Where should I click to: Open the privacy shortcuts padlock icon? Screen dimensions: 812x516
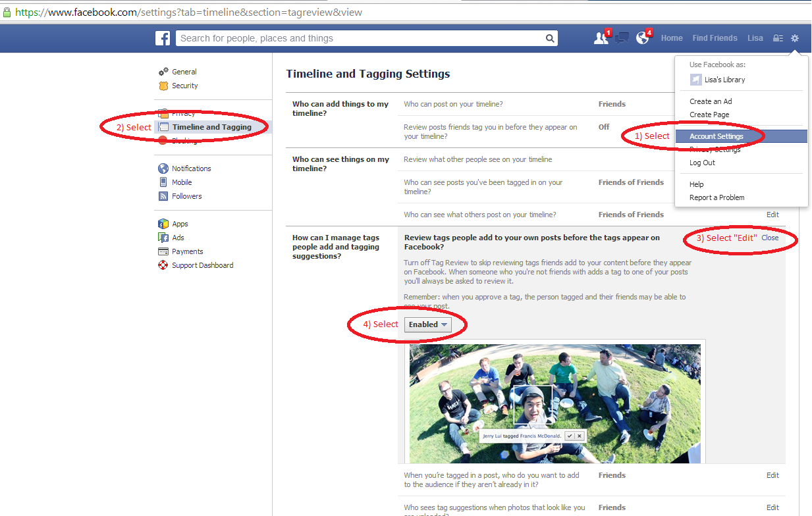(x=778, y=38)
